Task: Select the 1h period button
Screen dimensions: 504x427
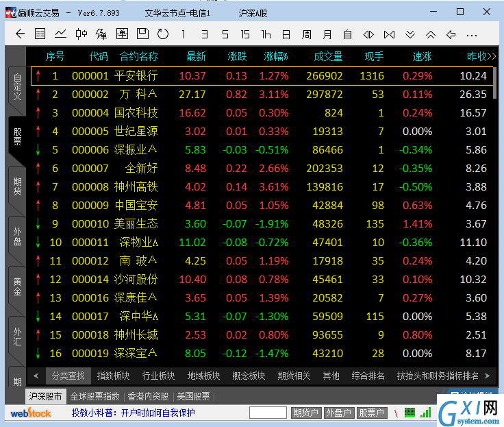Action: [266, 34]
